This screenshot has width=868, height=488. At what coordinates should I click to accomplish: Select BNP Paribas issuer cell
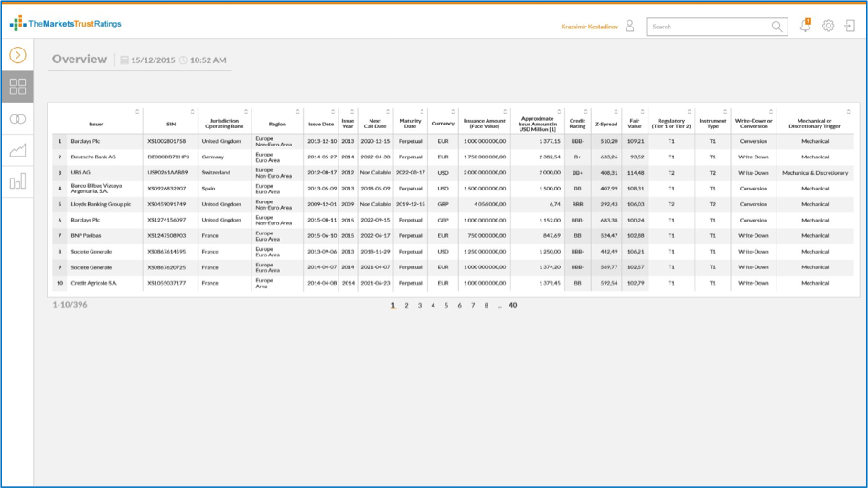[x=86, y=236]
